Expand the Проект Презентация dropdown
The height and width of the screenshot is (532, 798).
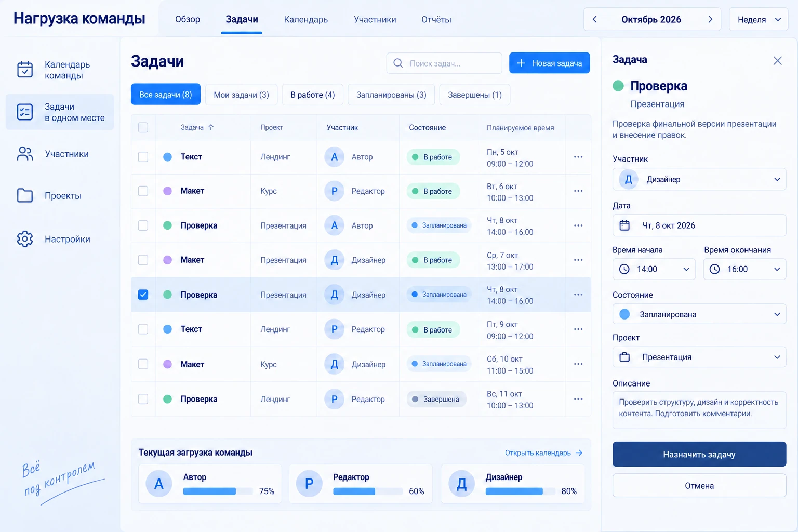click(699, 357)
